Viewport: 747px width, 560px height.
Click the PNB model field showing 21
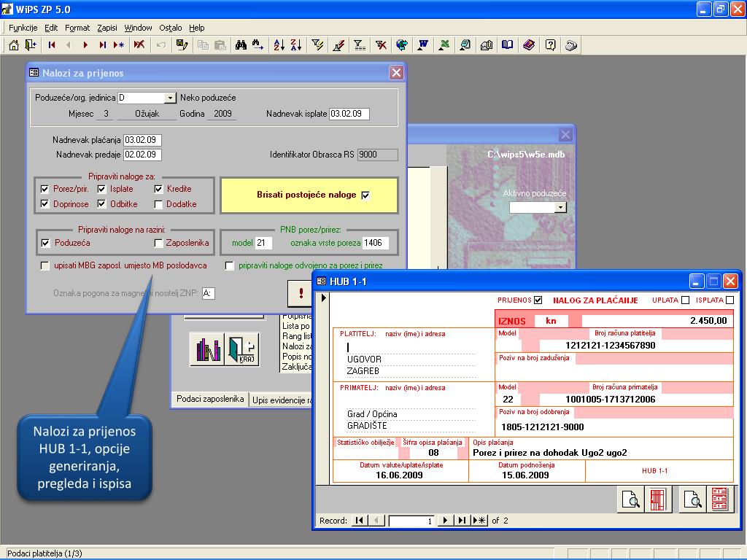(x=263, y=243)
